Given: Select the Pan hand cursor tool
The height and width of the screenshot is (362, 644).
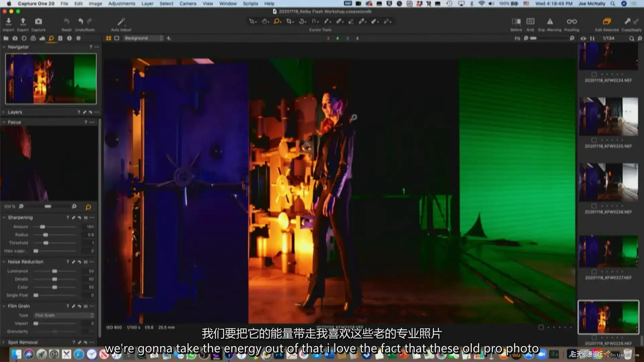Looking at the screenshot, I should pos(265,21).
